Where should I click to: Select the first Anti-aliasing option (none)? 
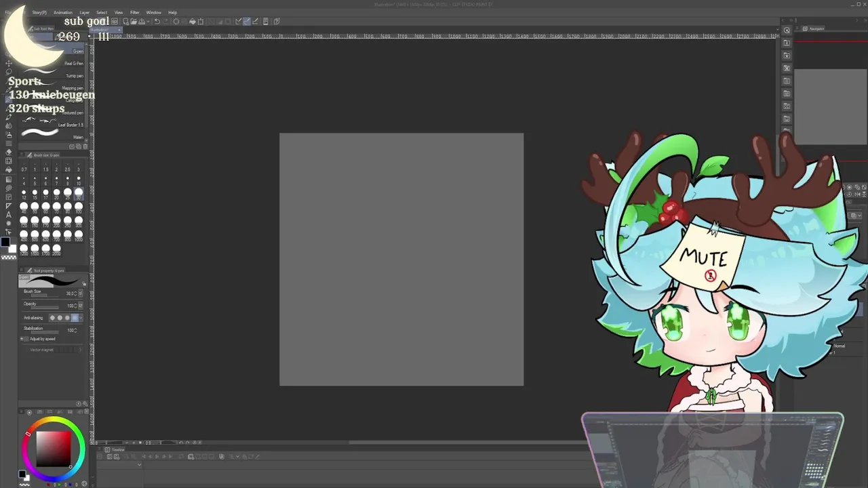point(53,318)
